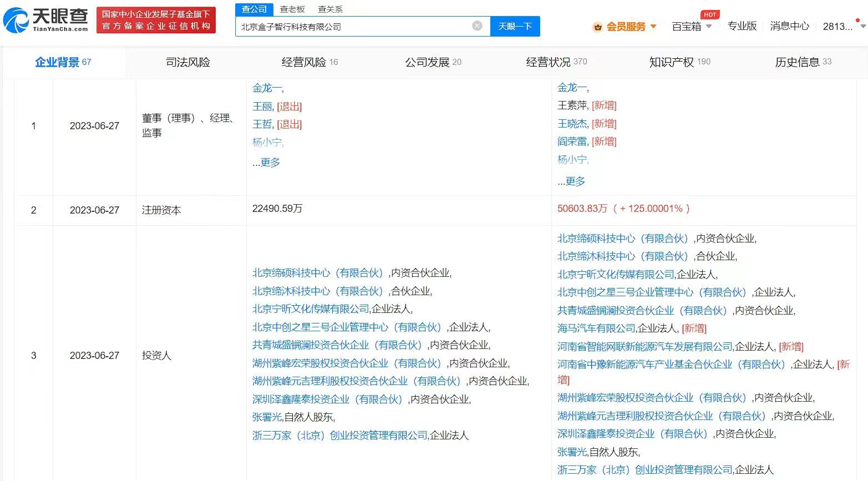Open the 经营状况 tab
Viewport: 868px width, 481px height.
556,62
